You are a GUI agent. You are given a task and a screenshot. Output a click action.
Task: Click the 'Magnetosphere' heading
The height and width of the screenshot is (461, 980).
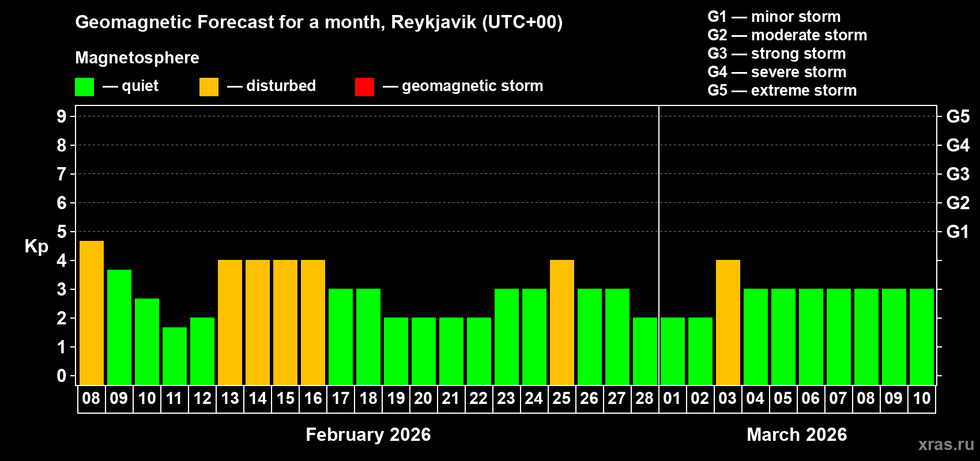coord(137,58)
